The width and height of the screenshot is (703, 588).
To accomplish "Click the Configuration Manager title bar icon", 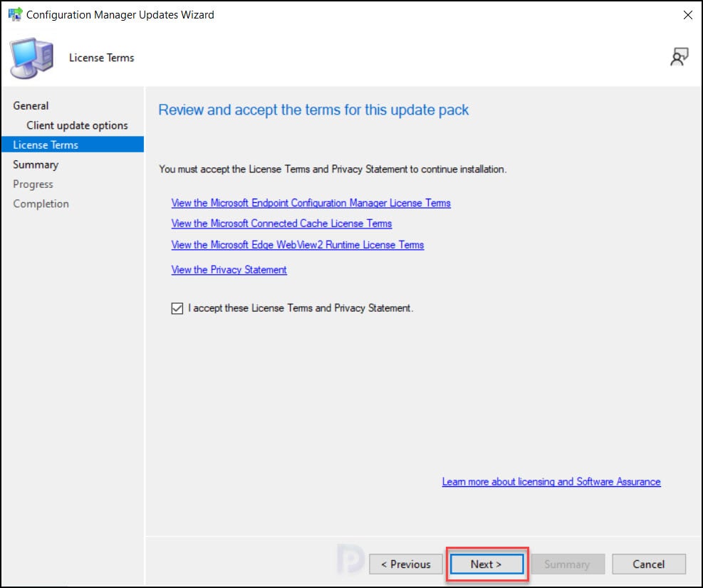I will tap(15, 14).
